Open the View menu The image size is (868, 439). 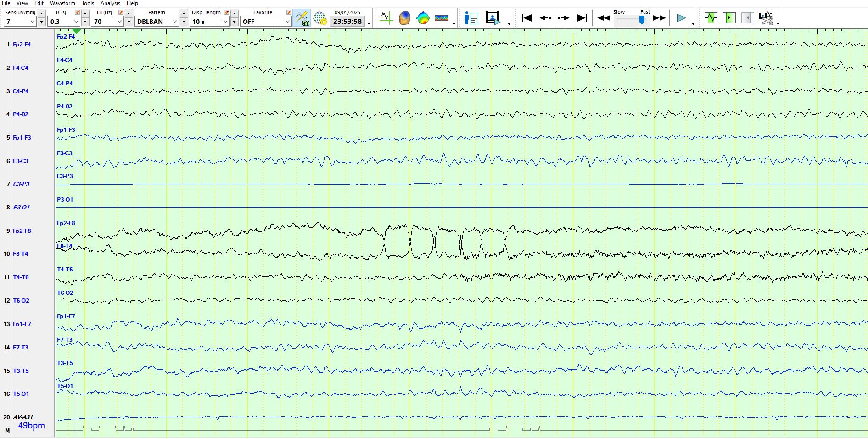pos(22,3)
